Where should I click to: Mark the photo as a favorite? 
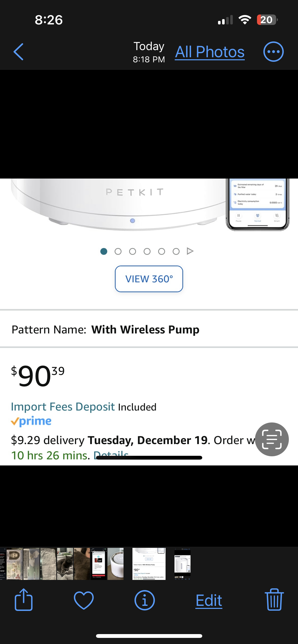[x=84, y=601]
